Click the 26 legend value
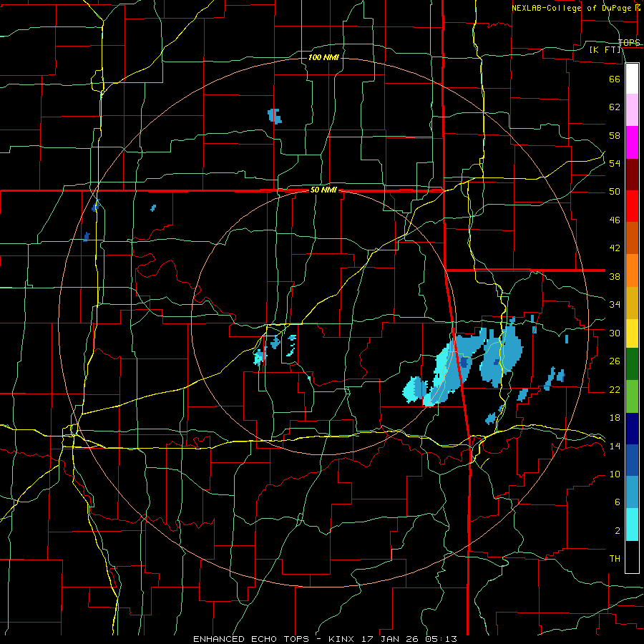This screenshot has width=644, height=644. [x=615, y=361]
